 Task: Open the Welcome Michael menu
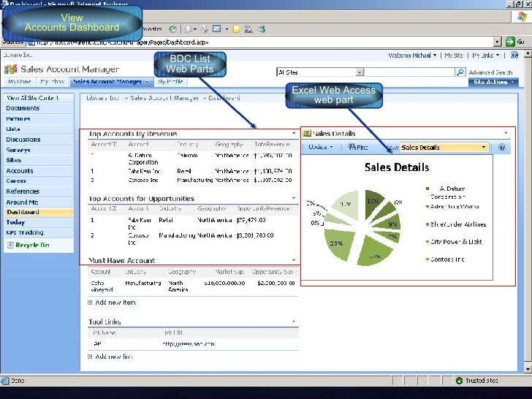412,55
